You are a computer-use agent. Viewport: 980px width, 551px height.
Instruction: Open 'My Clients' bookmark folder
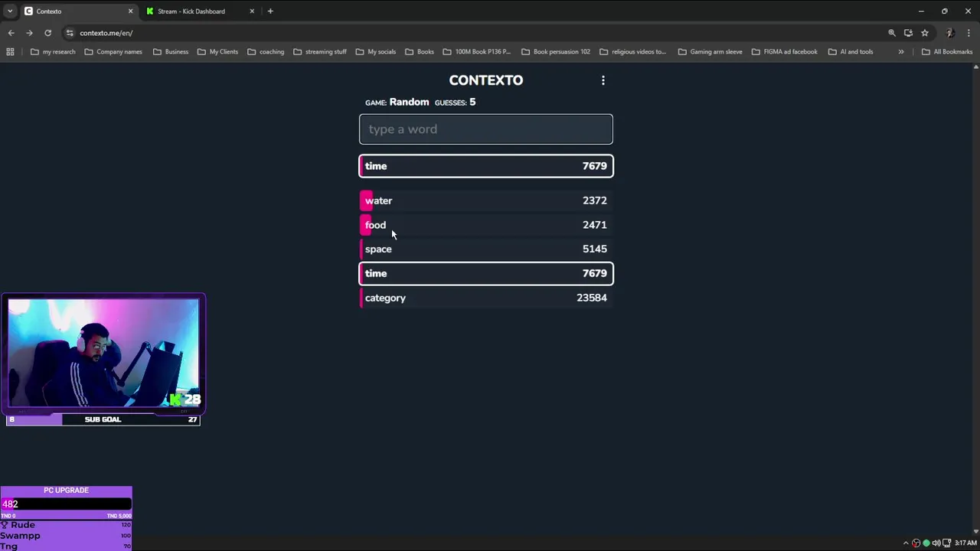point(217,52)
